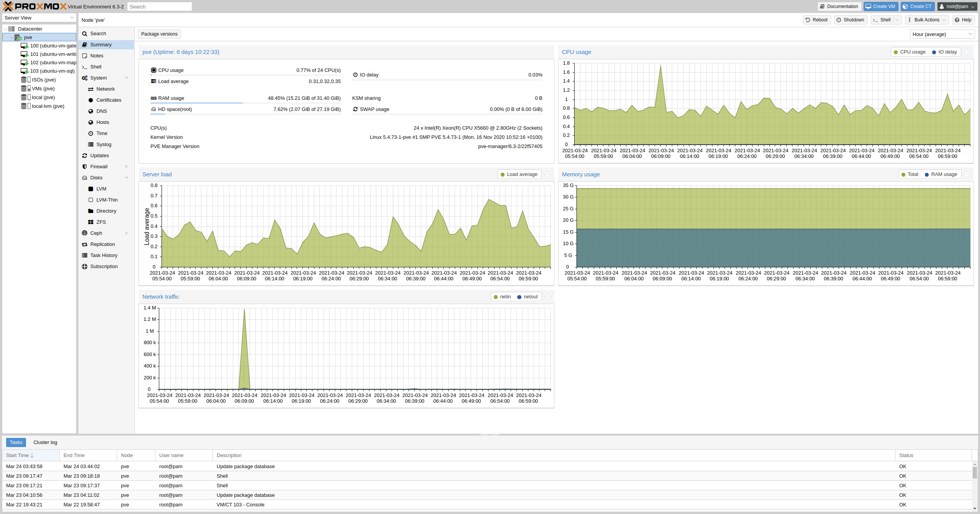Collapse the System submenu arrow

coord(127,78)
